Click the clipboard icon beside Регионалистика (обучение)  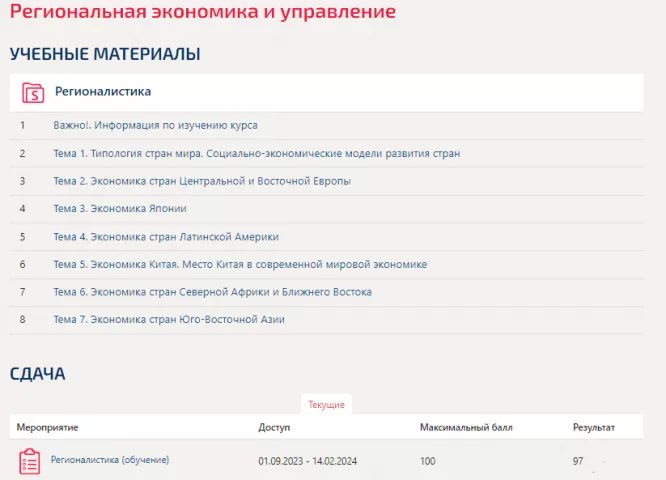[x=30, y=461]
